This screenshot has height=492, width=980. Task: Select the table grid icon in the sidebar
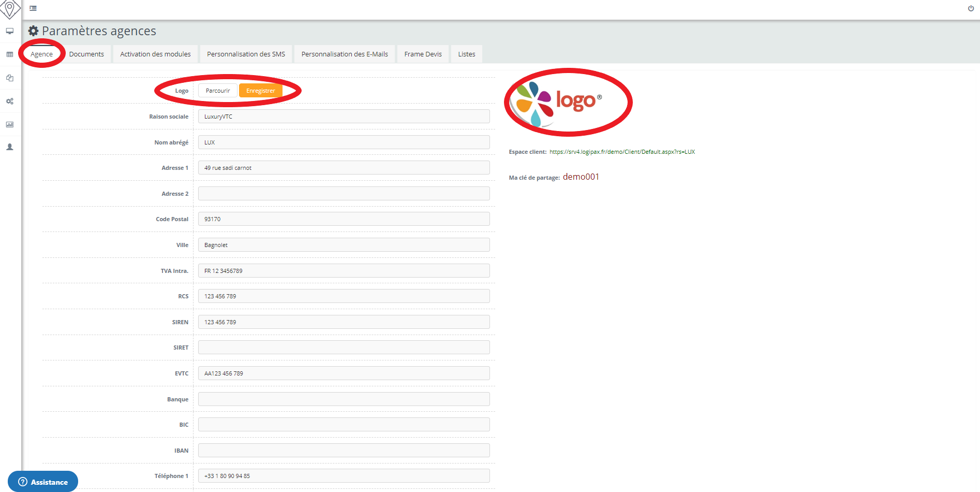coord(9,54)
